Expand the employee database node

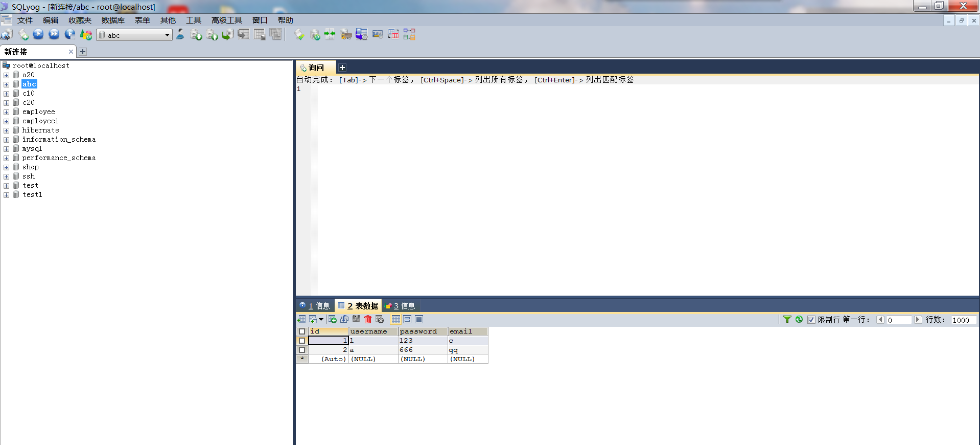click(6, 112)
